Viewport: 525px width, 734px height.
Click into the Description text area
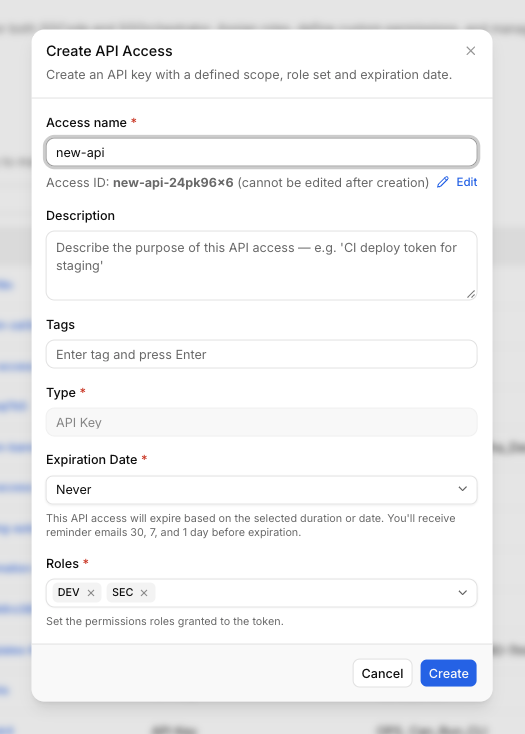(262, 265)
